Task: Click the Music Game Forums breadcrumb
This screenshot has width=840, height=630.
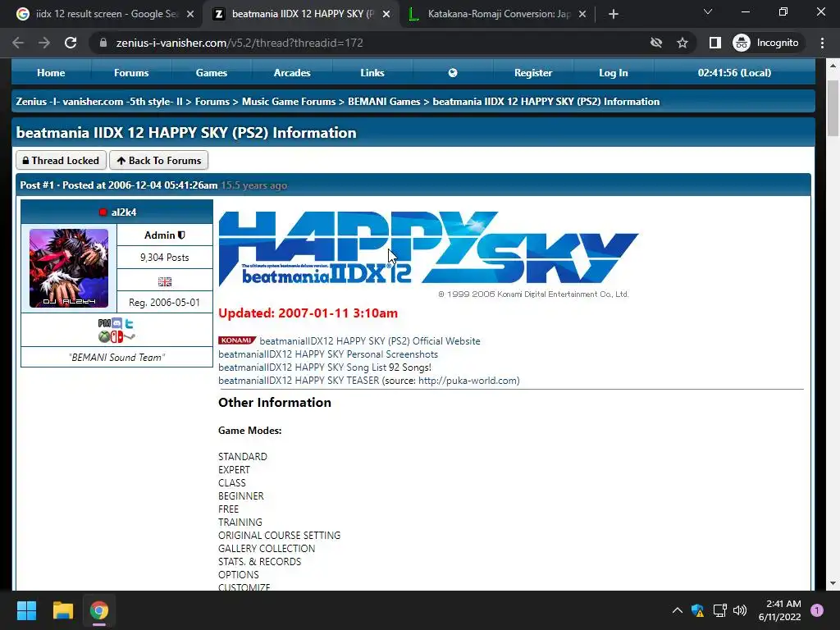Action: [x=289, y=101]
